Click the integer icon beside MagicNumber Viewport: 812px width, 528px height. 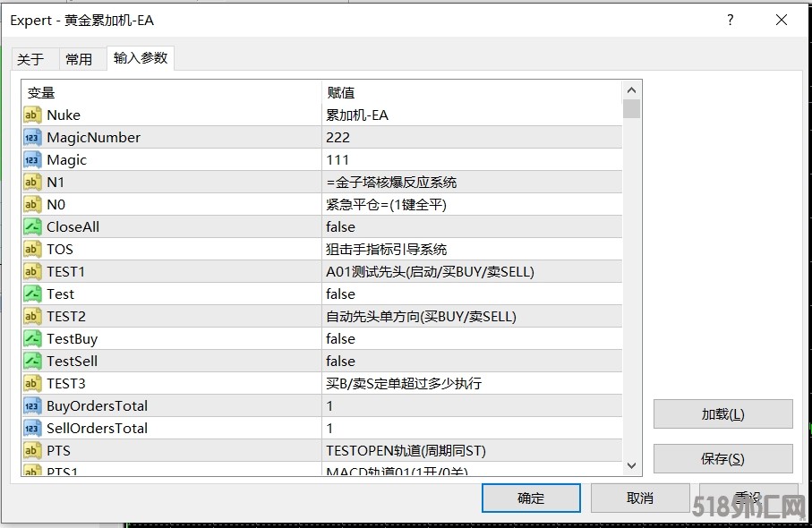(x=32, y=138)
